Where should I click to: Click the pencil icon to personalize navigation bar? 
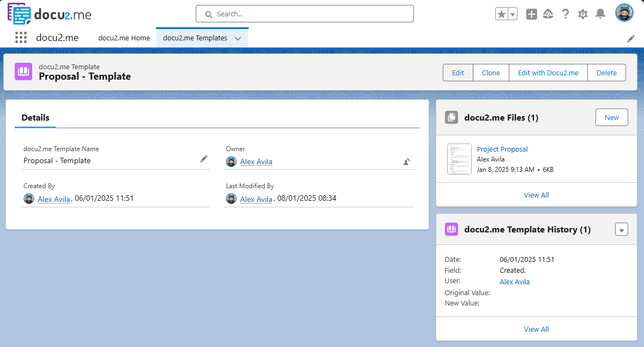pos(631,39)
